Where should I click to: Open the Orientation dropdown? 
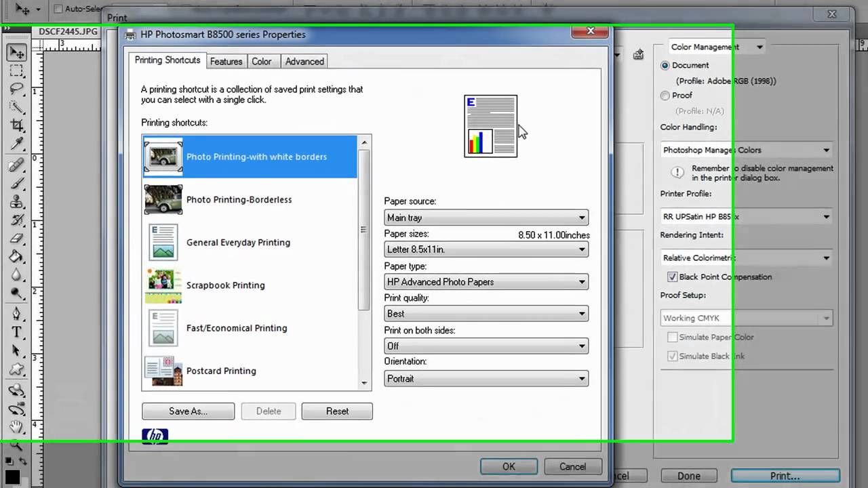(x=486, y=378)
